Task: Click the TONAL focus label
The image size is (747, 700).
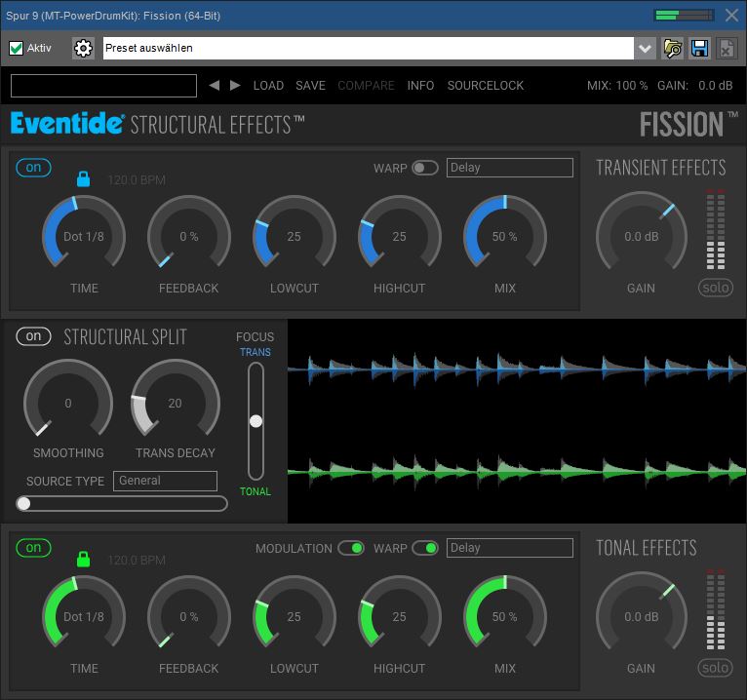Action: [256, 491]
